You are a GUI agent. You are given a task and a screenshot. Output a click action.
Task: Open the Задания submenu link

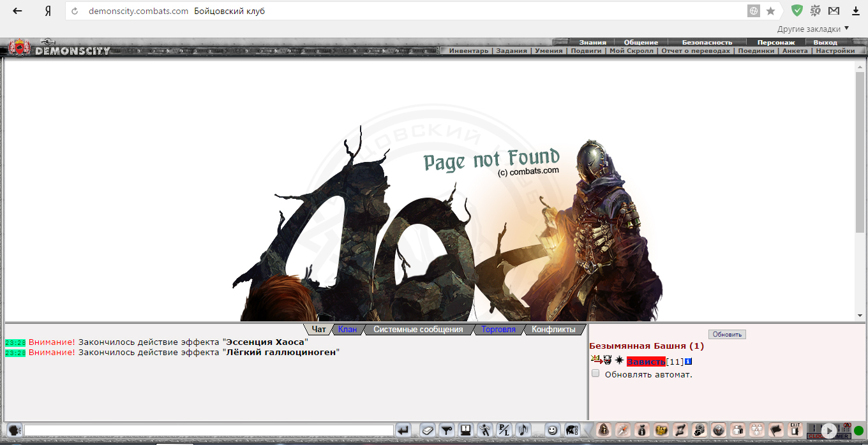coord(512,51)
